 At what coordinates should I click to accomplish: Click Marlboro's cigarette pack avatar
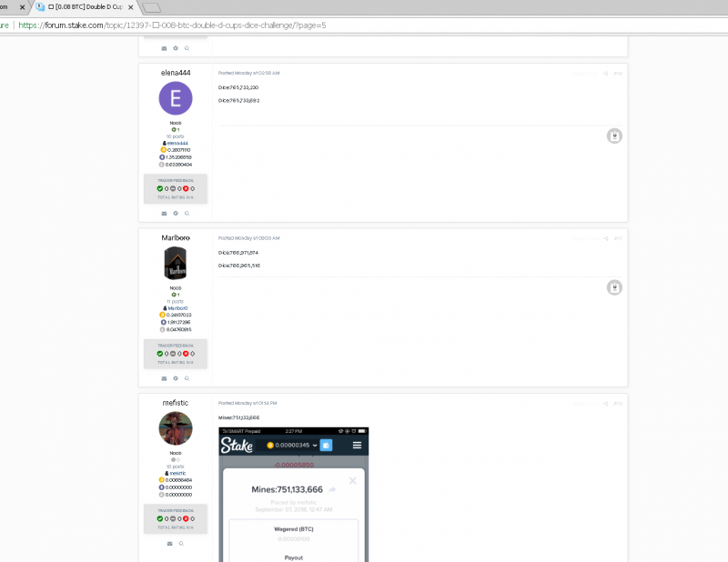[x=176, y=263]
